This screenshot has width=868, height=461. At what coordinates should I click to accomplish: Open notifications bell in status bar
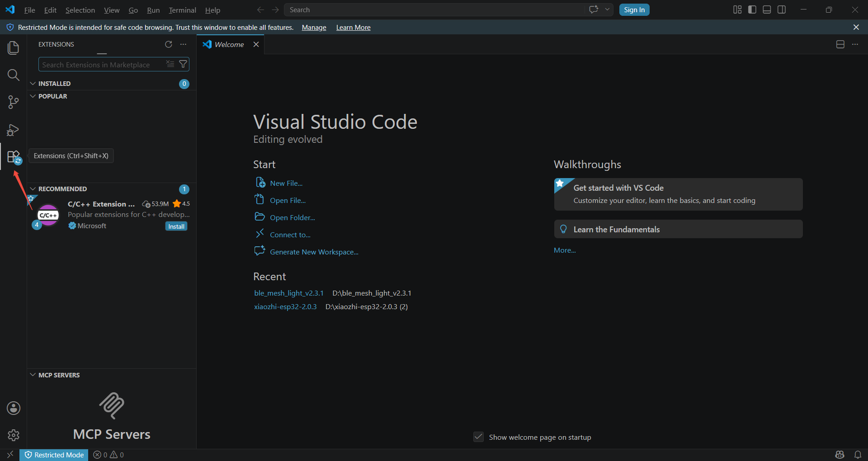(x=858, y=455)
